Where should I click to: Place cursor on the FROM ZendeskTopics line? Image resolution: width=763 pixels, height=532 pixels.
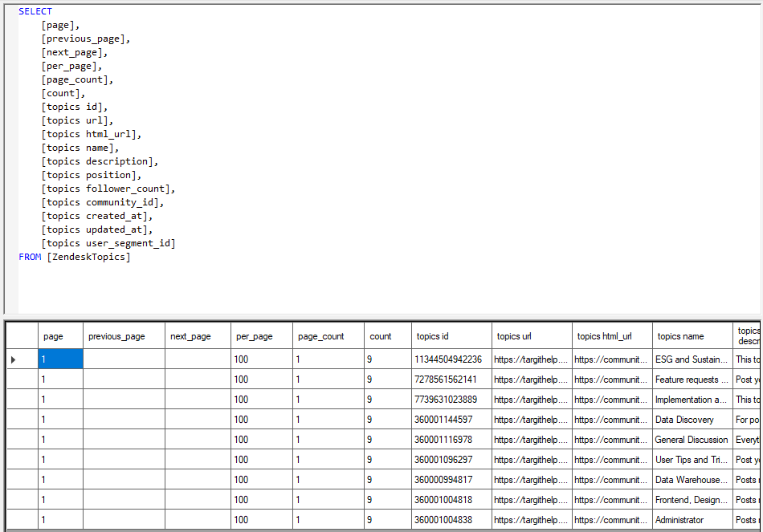(x=72, y=256)
